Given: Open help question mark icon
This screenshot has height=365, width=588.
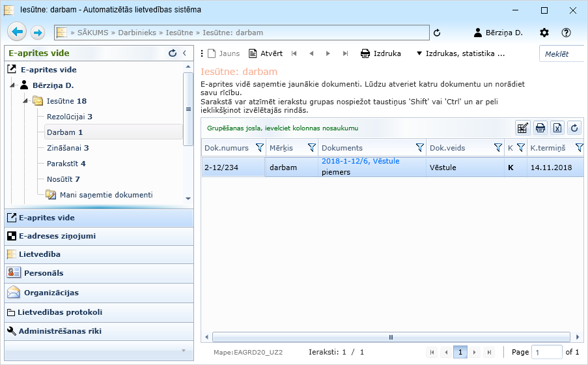Looking at the screenshot, I should point(566,33).
